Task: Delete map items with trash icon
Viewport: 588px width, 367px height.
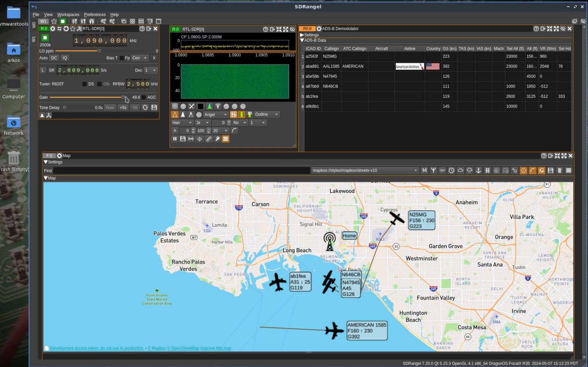Action: coord(560,171)
